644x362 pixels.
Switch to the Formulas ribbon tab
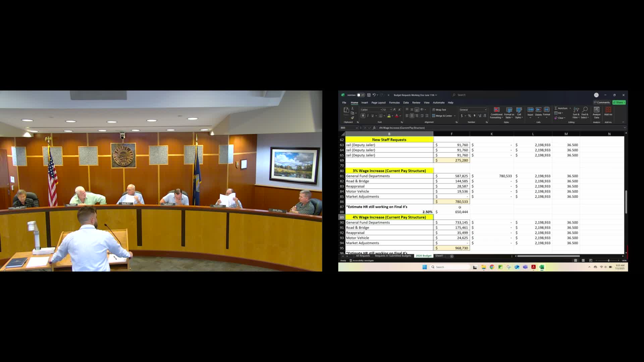pyautogui.click(x=394, y=103)
